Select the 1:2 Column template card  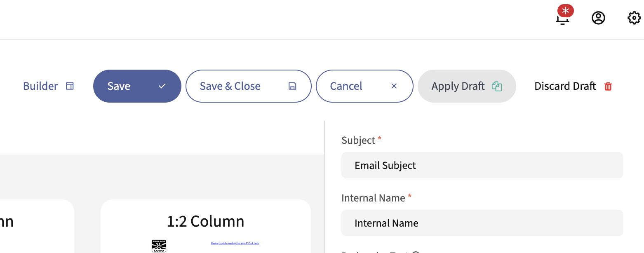pyautogui.click(x=205, y=222)
